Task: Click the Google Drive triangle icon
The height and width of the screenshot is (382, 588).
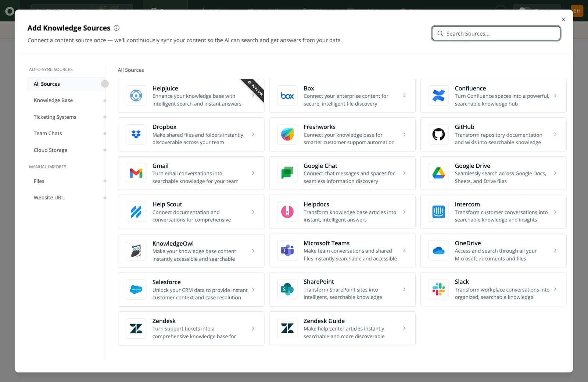Action: (x=438, y=173)
